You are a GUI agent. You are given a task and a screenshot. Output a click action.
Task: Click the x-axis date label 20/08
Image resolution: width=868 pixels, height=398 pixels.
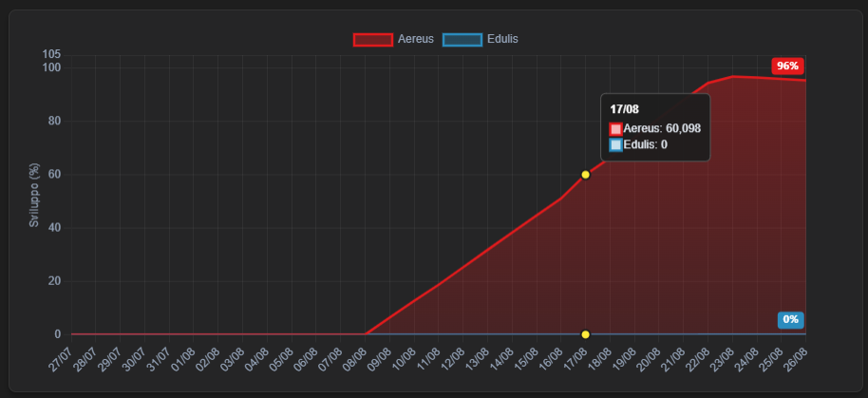[x=647, y=359]
